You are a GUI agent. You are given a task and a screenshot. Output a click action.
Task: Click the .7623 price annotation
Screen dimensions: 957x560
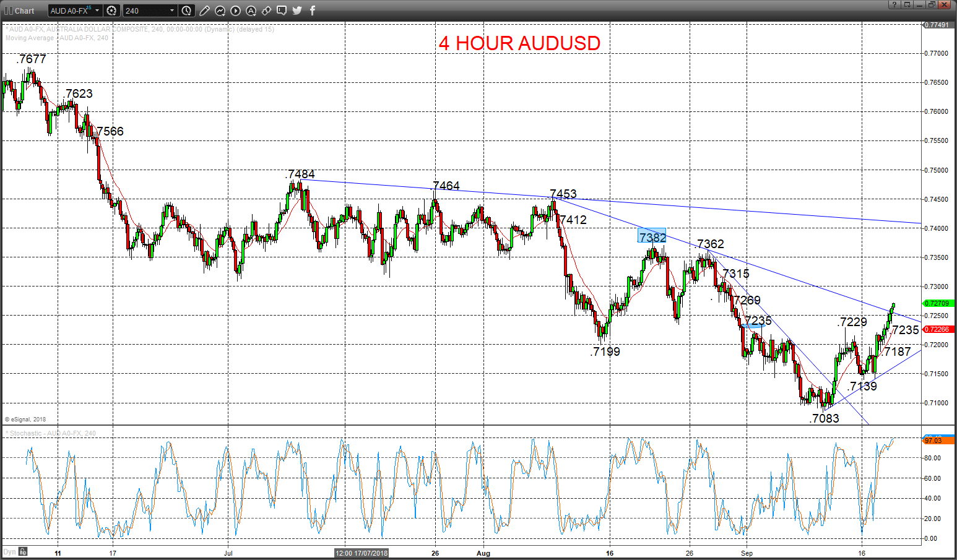77,93
